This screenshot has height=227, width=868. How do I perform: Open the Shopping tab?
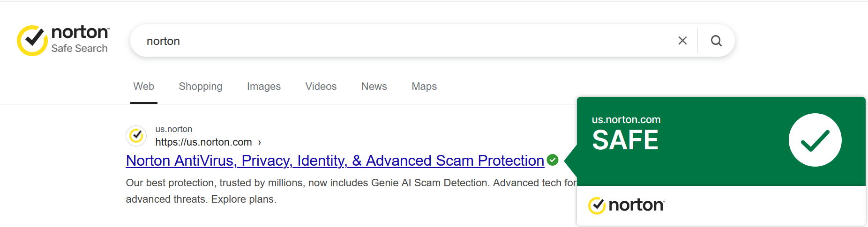click(201, 87)
